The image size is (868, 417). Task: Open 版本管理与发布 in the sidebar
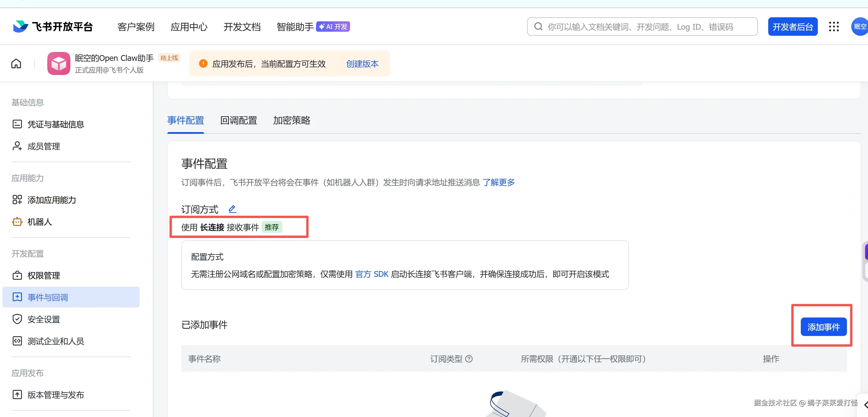(x=56, y=395)
